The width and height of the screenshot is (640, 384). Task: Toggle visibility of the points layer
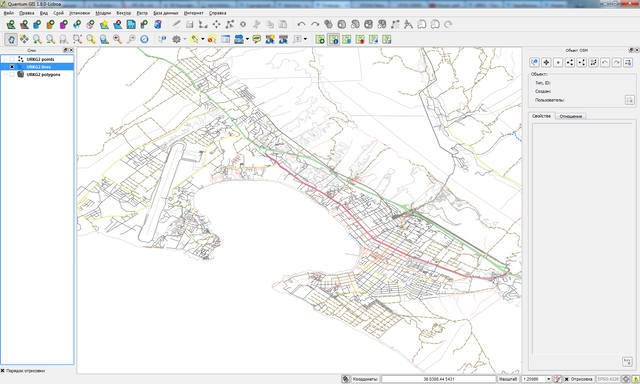point(12,59)
